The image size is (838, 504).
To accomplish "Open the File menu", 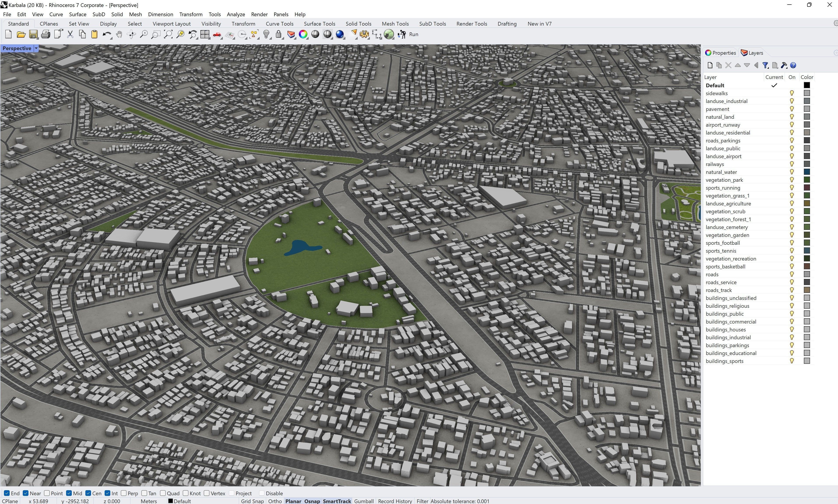I will 7,14.
